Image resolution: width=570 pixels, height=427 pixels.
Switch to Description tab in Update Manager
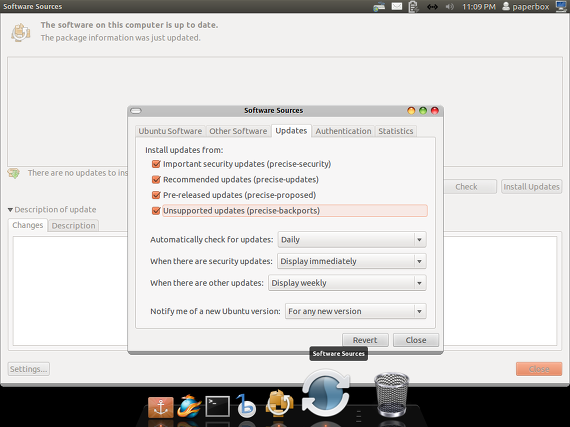tap(73, 226)
